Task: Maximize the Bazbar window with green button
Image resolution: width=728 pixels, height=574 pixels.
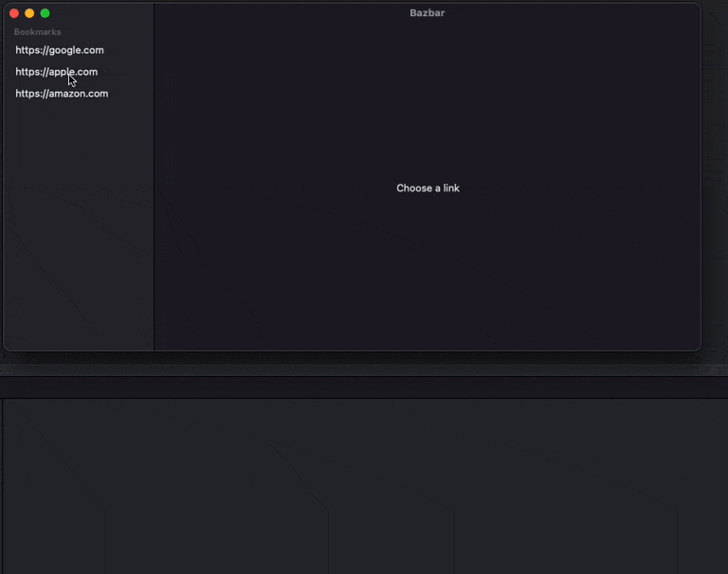Action: point(45,13)
